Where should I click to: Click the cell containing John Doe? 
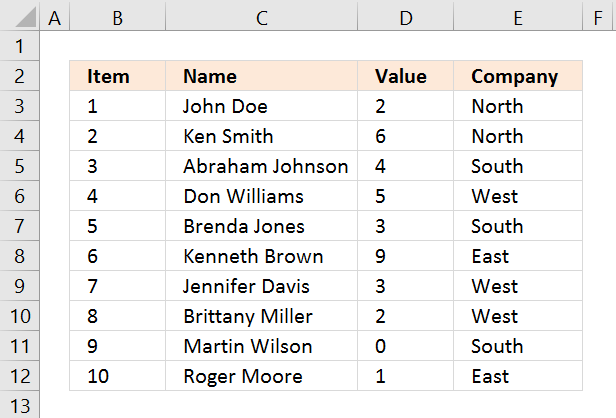[262, 106]
